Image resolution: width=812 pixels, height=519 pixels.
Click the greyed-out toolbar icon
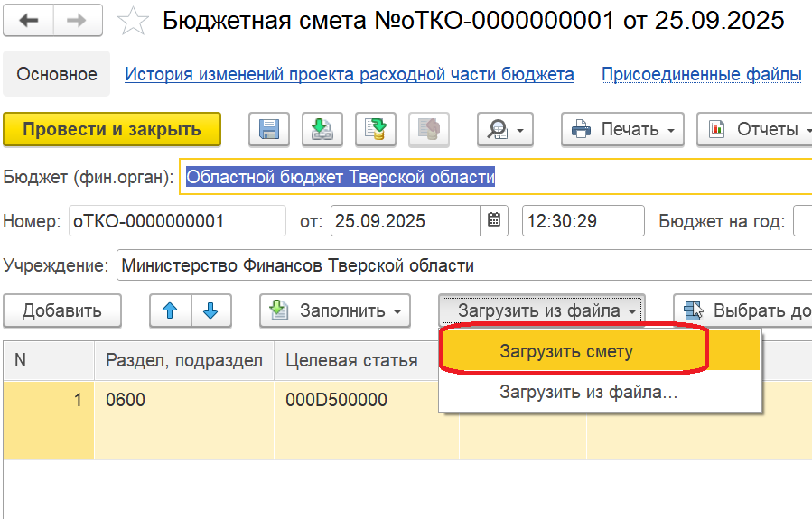click(x=429, y=130)
